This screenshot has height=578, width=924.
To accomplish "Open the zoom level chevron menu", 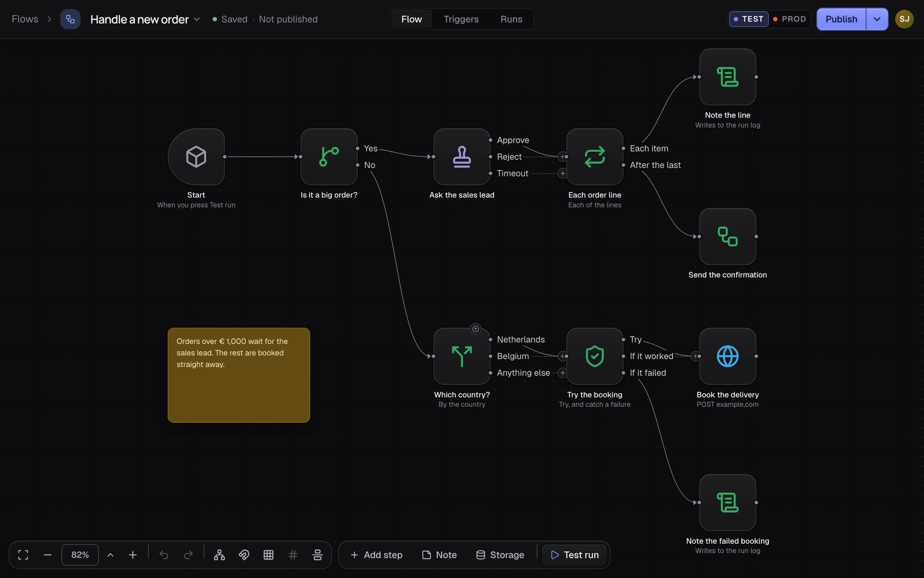I will [110, 555].
